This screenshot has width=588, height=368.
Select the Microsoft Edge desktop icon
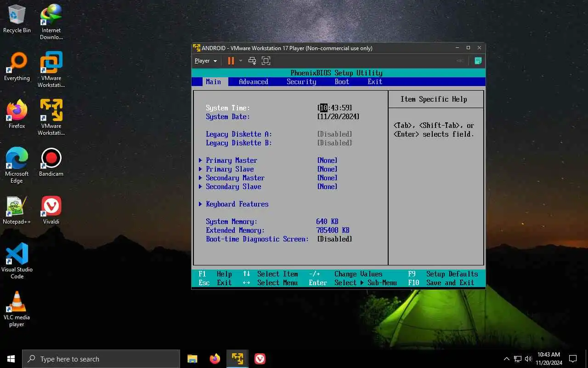tap(17, 166)
